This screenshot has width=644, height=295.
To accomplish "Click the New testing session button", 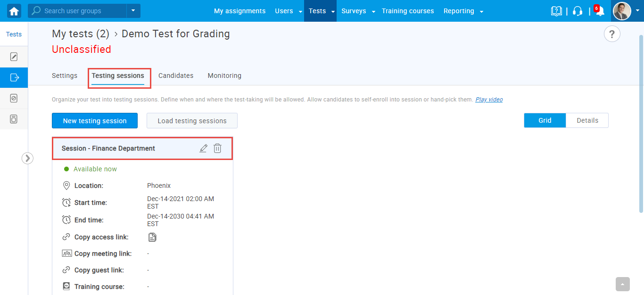I will pos(95,121).
